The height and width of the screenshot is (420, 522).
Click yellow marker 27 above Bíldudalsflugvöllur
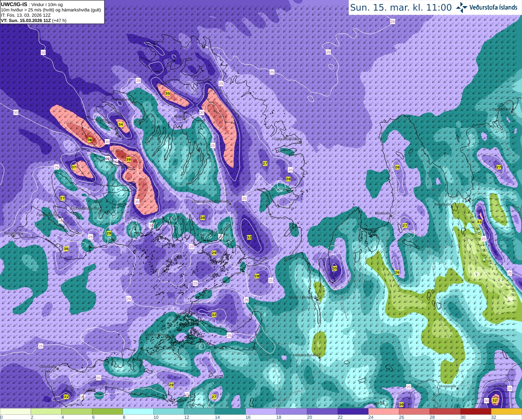pos(62,198)
